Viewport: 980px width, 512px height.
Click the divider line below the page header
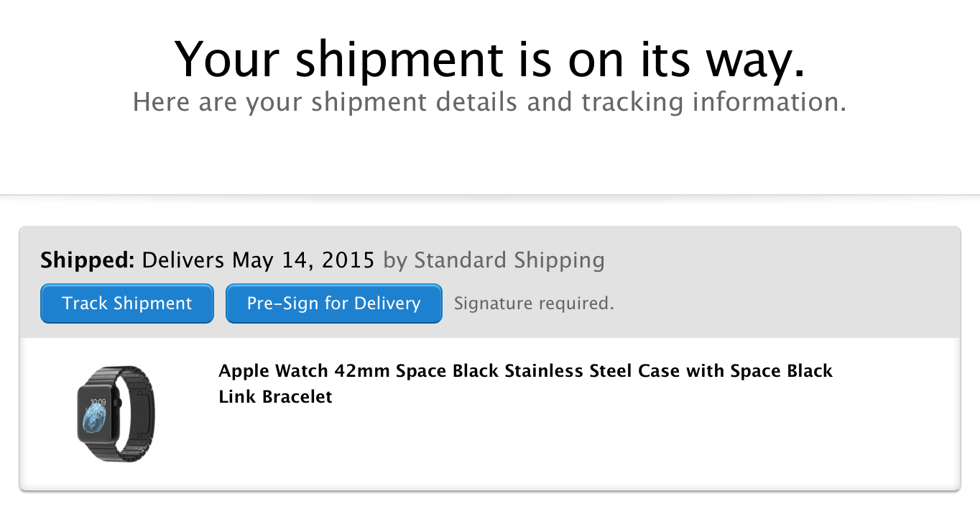489,195
